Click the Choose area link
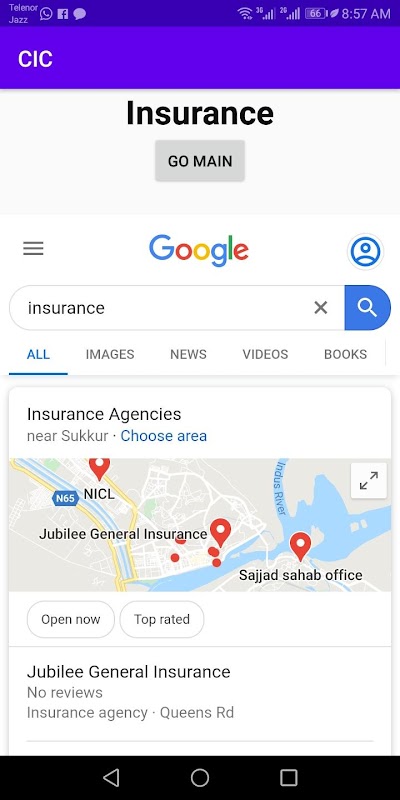This screenshot has width=400, height=800. point(164,436)
